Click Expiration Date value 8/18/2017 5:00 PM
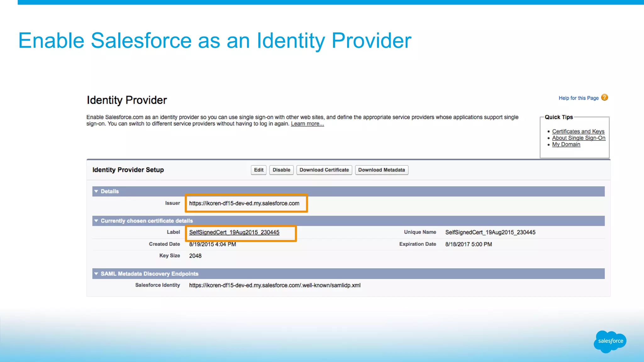This screenshot has height=362, width=644. point(469,244)
